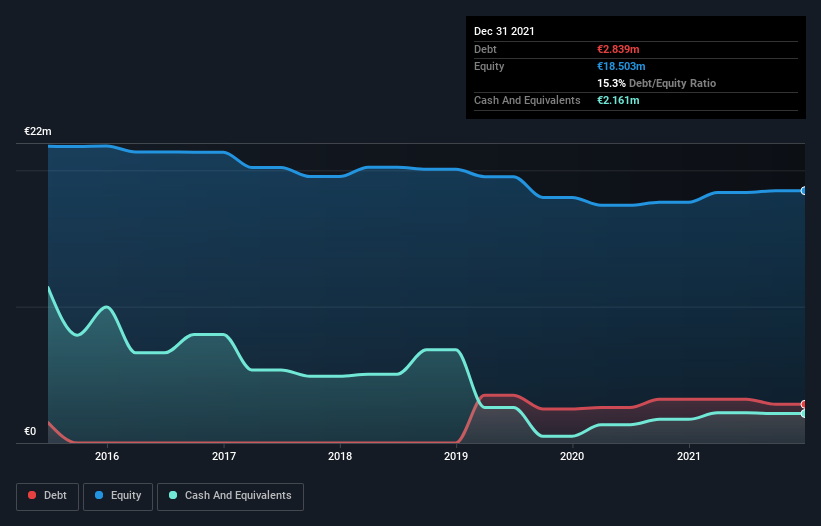The image size is (821, 526).
Task: Click Cash And Equivalents label in tooltip
Action: (527, 100)
